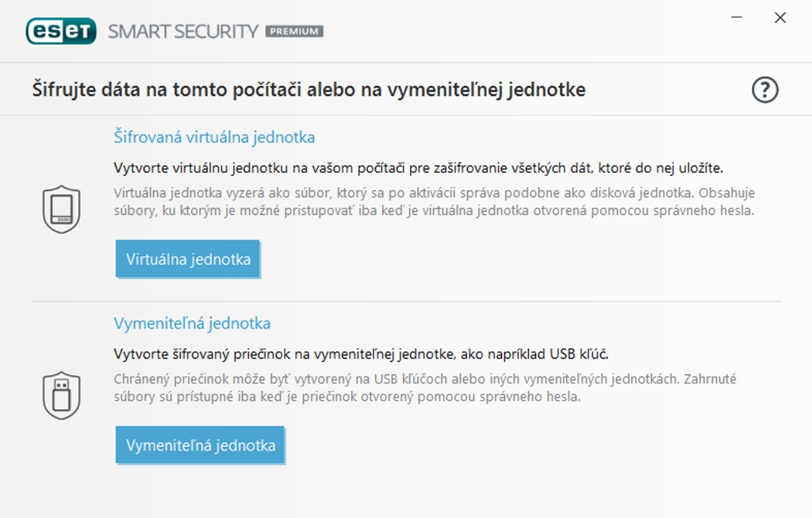Click the PREMIUM edition badge
This screenshot has height=518, width=812.
[x=293, y=32]
